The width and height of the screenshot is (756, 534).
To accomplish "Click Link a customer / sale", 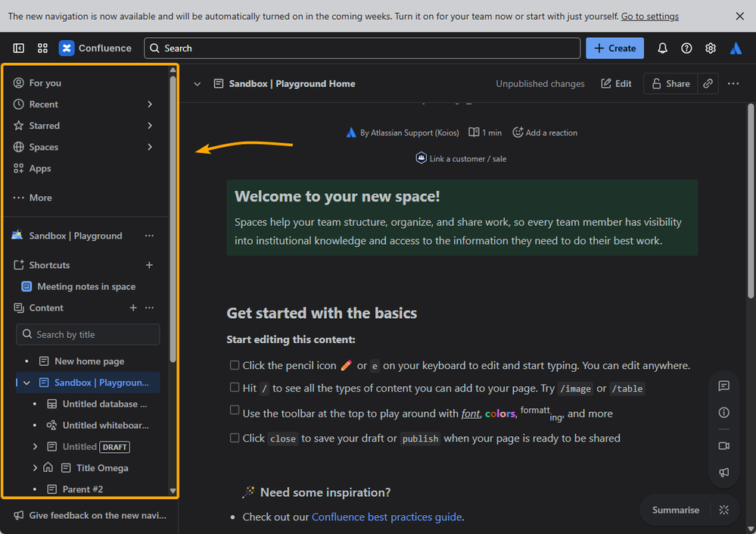I will 461,158.
